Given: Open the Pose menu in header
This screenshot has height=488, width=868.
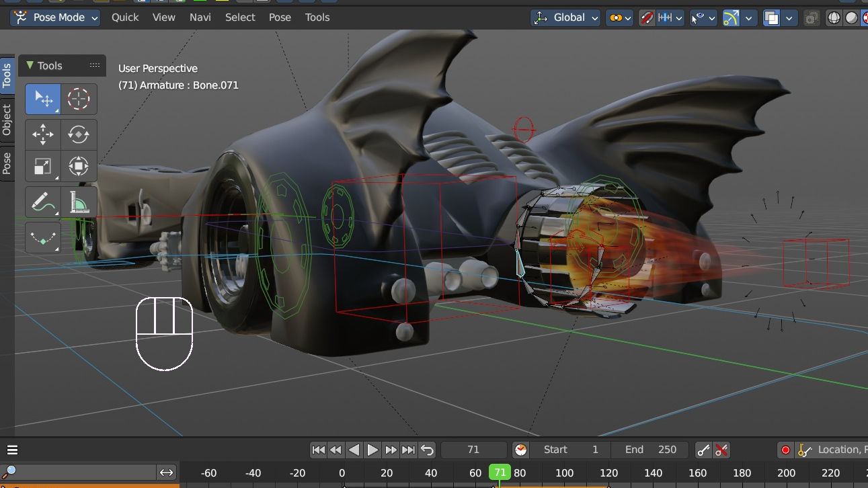Looking at the screenshot, I should click(280, 17).
